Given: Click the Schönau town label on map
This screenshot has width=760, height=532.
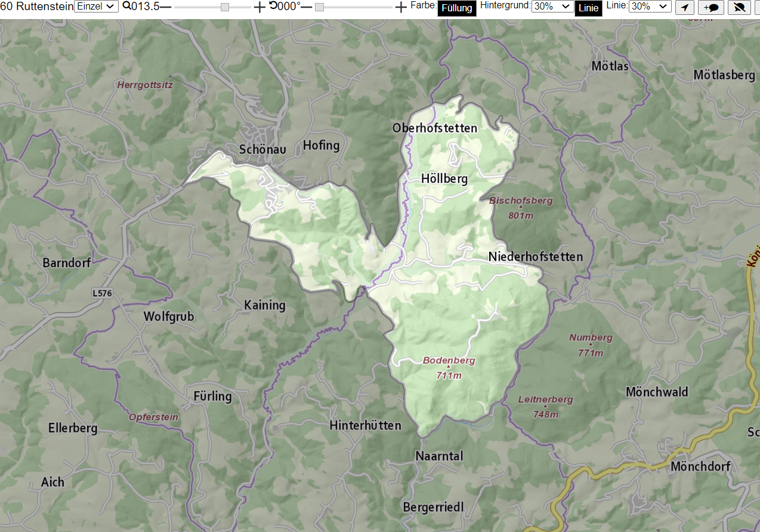Looking at the screenshot, I should click(263, 150).
